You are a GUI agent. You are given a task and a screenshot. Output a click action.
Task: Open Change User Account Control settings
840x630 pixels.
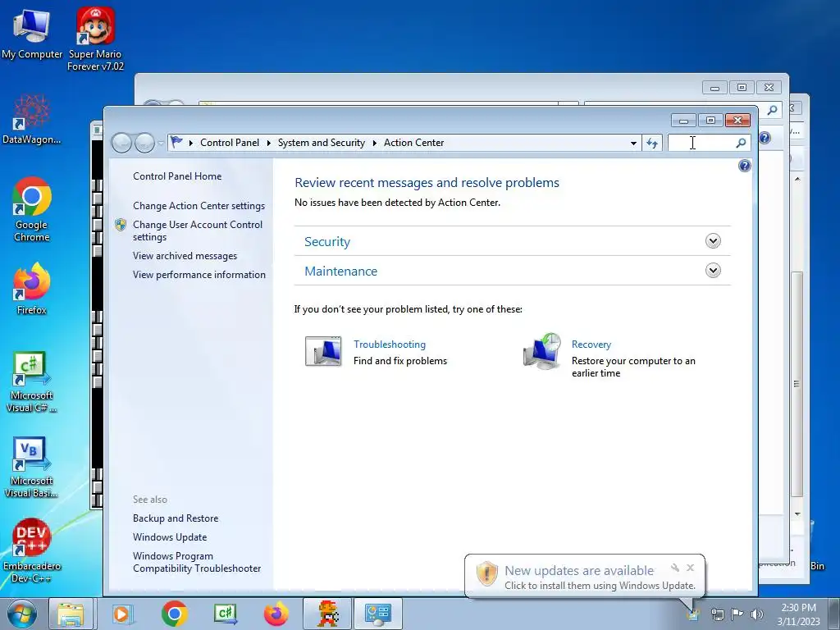[198, 231]
